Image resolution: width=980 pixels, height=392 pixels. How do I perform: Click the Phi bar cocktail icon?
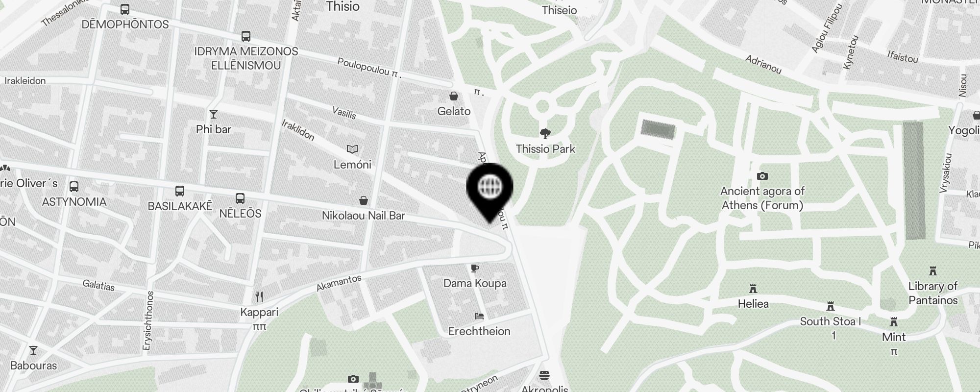213,114
